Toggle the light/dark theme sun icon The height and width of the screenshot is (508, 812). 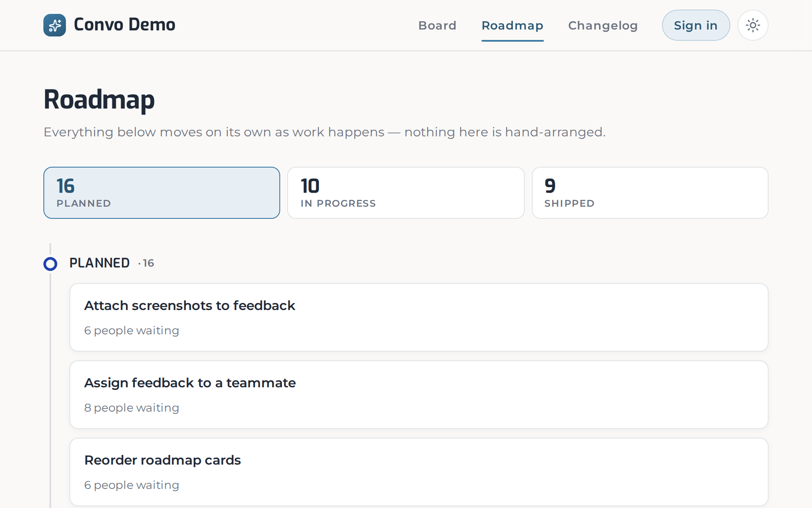click(x=753, y=25)
